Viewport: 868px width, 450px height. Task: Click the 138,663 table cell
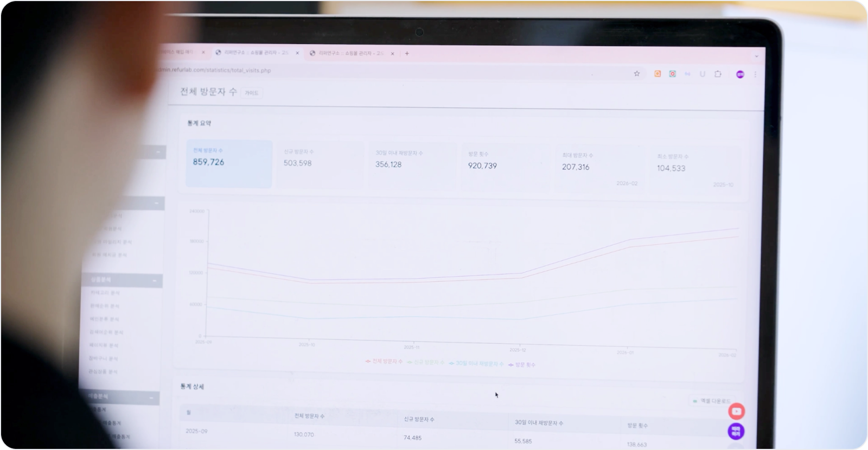point(637,445)
